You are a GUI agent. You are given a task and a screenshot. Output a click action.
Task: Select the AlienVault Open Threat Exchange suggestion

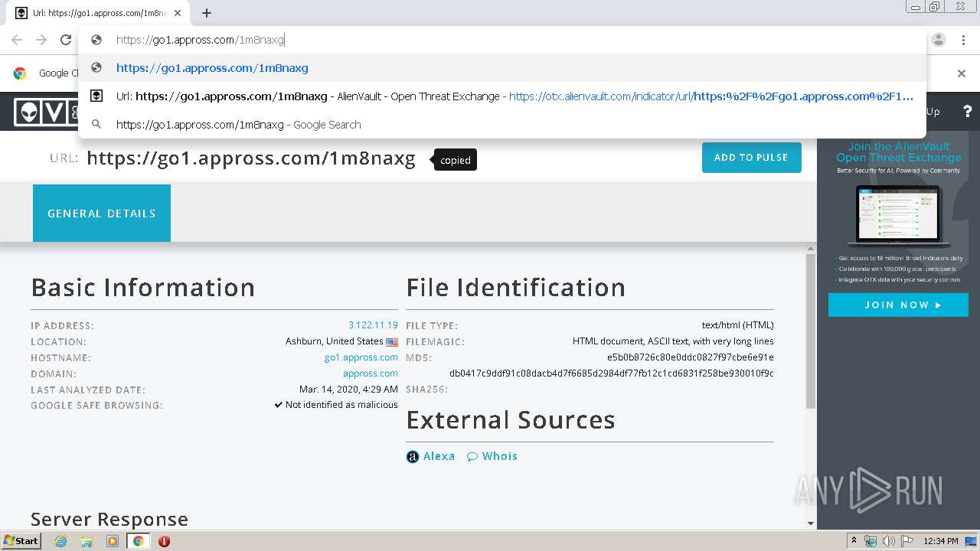click(x=502, y=96)
